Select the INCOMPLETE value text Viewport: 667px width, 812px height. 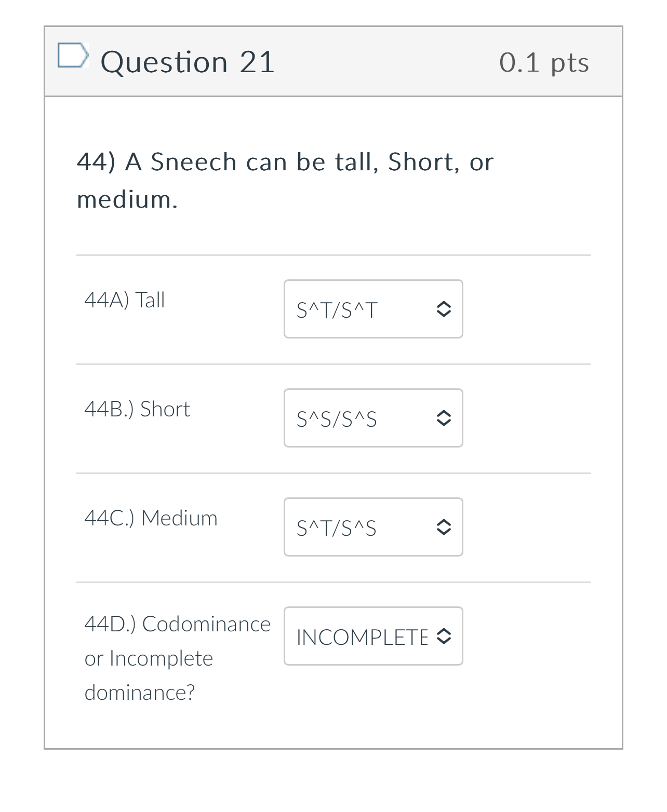[x=362, y=638]
